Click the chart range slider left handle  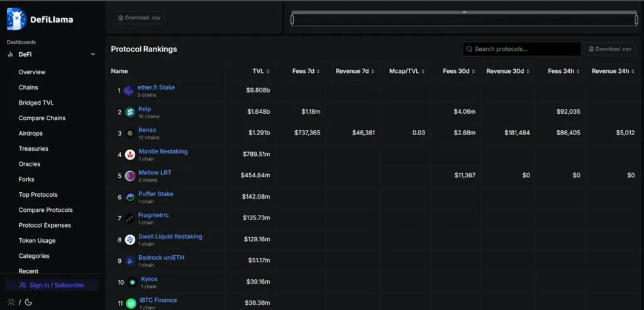click(292, 19)
